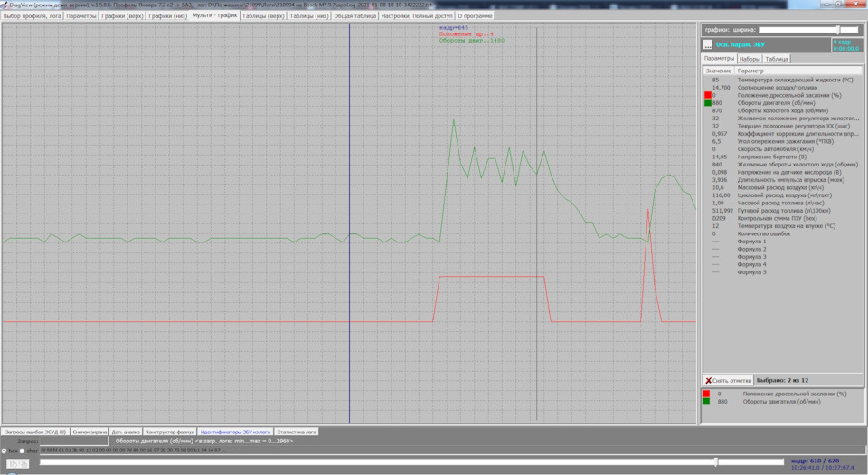Image resolution: width=868 pixels, height=475 pixels.
Task: Click 'Снимок экрана' tab
Action: coord(90,432)
